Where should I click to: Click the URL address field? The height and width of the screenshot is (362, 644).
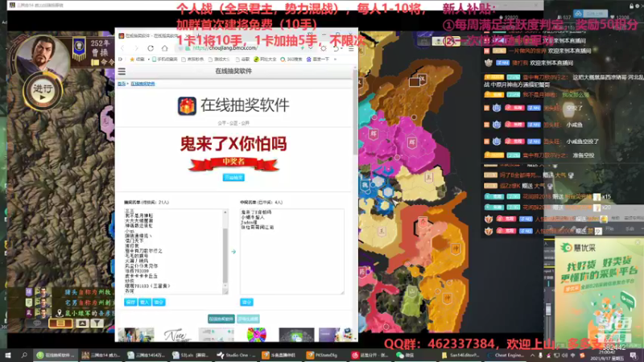(x=246, y=48)
